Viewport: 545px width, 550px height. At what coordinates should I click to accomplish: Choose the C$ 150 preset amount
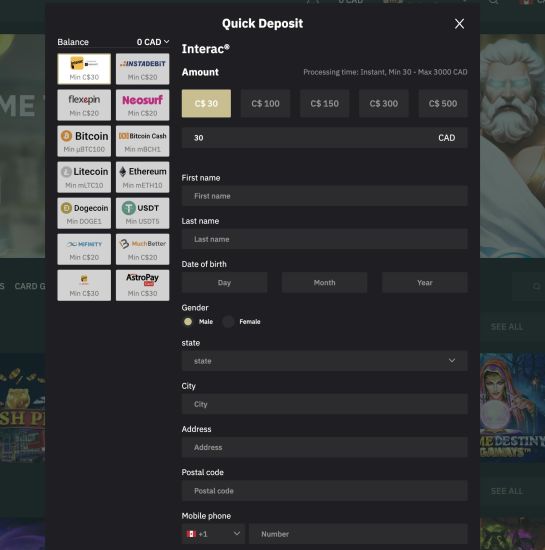(x=324, y=103)
